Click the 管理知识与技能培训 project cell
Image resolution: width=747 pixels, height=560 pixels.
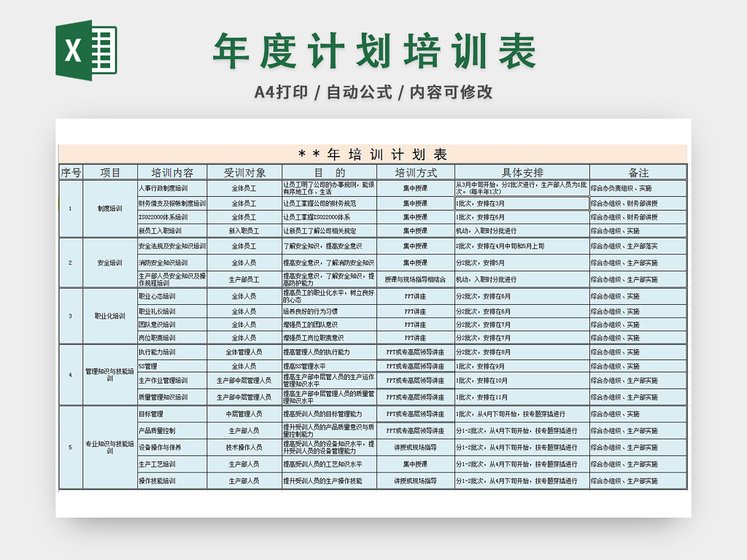[110, 375]
